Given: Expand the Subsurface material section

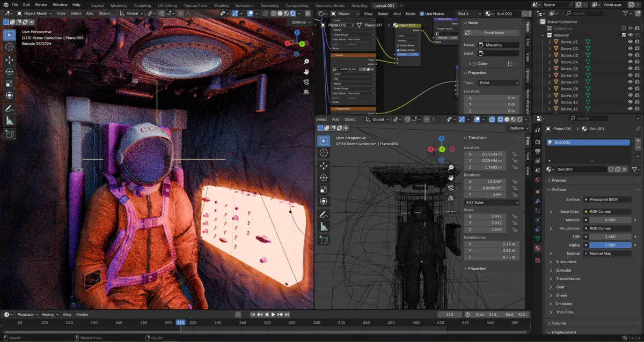Looking at the screenshot, I should click(x=566, y=262).
